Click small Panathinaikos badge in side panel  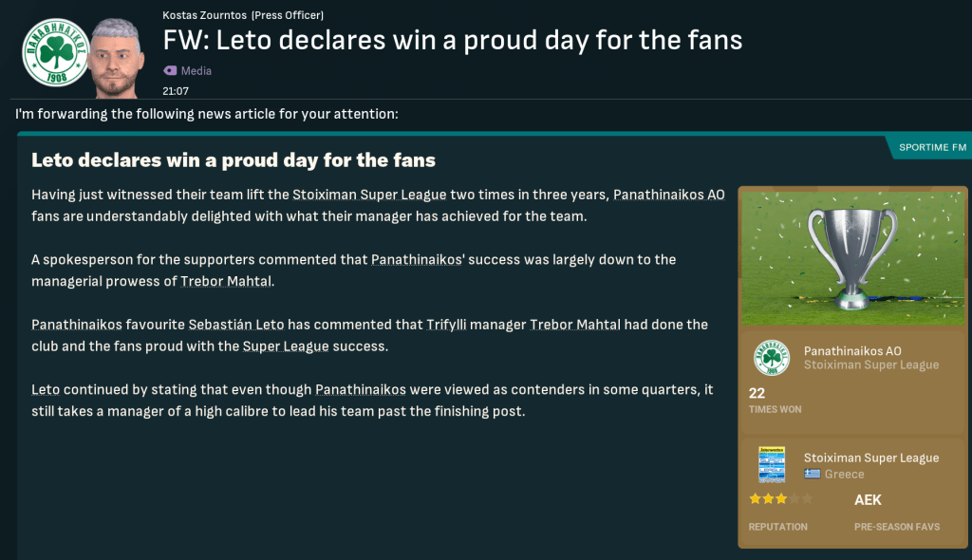tap(772, 358)
